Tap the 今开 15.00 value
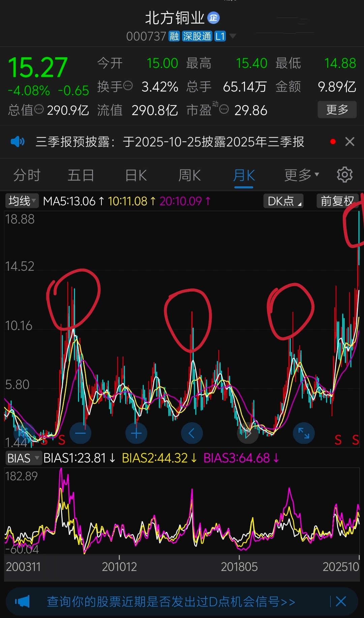The image size is (364, 618). [x=162, y=63]
